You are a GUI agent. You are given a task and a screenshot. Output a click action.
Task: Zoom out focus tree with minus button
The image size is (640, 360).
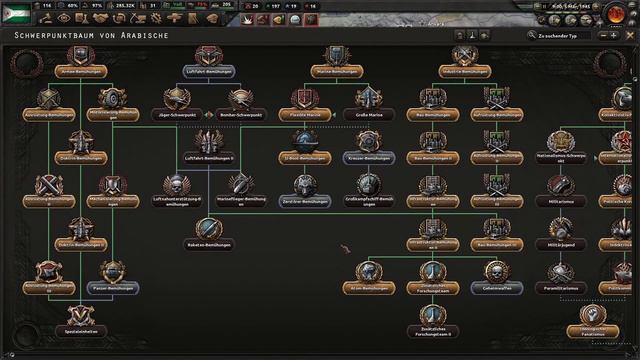603,36
